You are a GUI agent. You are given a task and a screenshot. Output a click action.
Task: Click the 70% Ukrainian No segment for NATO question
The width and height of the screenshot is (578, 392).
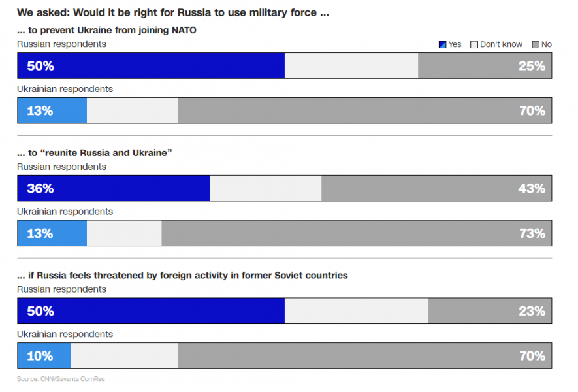coord(364,110)
